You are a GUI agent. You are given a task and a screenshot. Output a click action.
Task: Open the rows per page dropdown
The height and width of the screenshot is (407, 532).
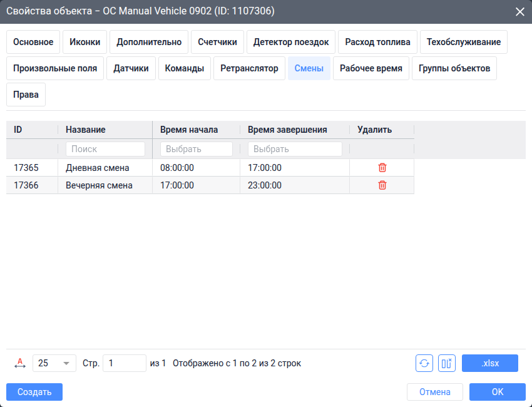point(54,363)
